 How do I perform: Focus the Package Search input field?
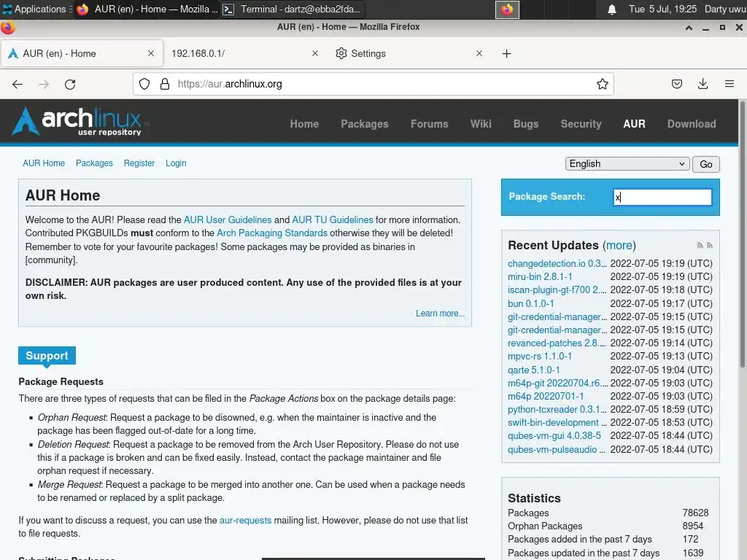662,197
